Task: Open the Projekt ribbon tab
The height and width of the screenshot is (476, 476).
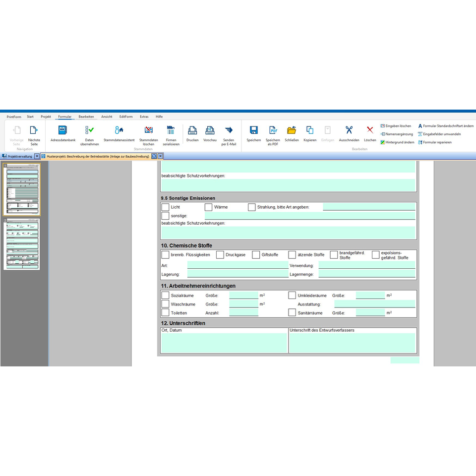Action: pos(46,117)
